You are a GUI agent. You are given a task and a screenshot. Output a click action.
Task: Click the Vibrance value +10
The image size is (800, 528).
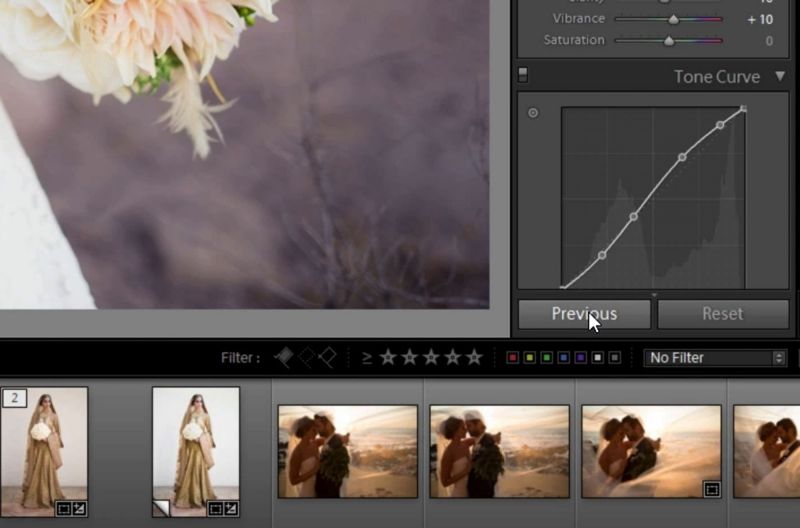point(760,19)
